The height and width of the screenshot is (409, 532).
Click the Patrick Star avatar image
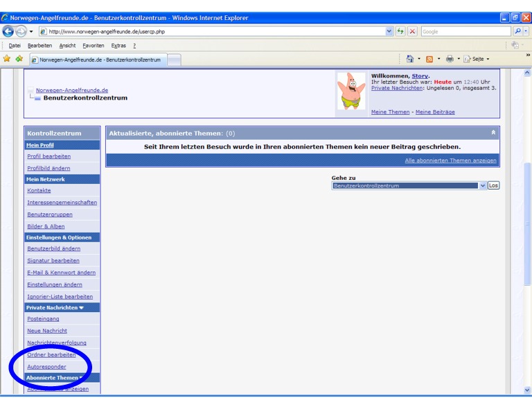(x=351, y=91)
